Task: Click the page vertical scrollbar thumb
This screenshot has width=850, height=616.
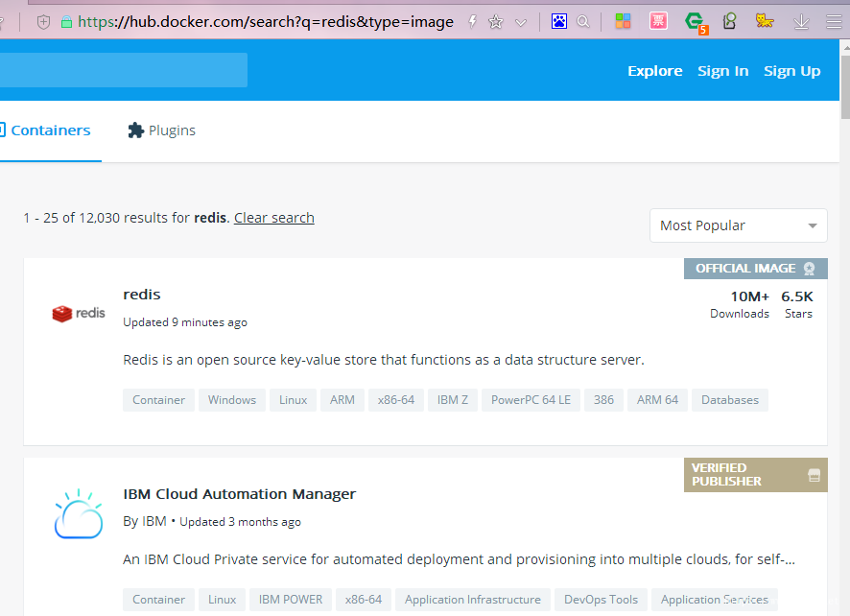Action: (845, 86)
